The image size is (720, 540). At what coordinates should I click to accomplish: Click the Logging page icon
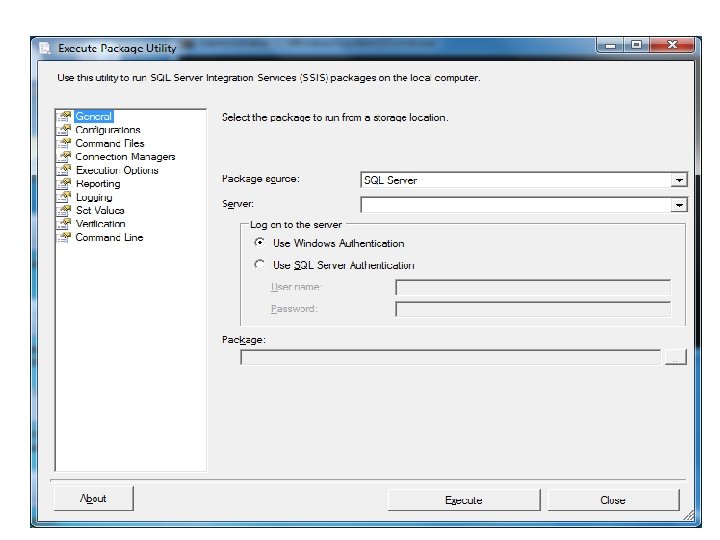[64, 197]
